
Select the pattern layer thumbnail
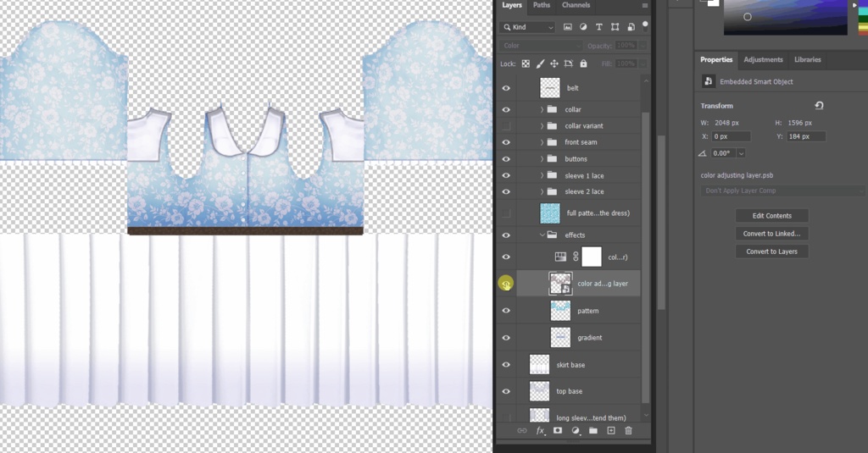[560, 311]
